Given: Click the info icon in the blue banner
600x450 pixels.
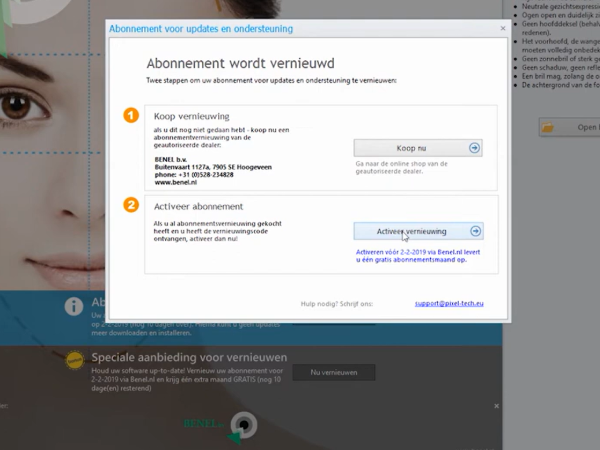Looking at the screenshot, I should point(74,307).
